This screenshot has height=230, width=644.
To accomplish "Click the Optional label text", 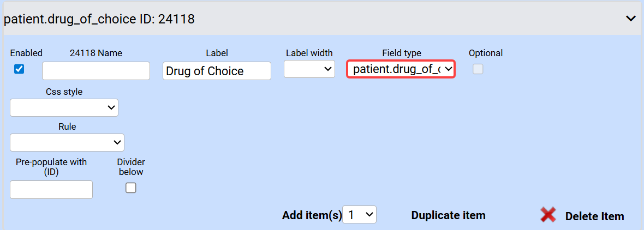I will click(485, 53).
